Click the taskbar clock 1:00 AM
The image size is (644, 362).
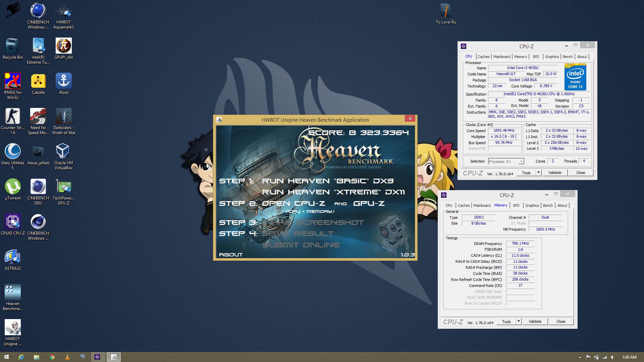(629, 357)
